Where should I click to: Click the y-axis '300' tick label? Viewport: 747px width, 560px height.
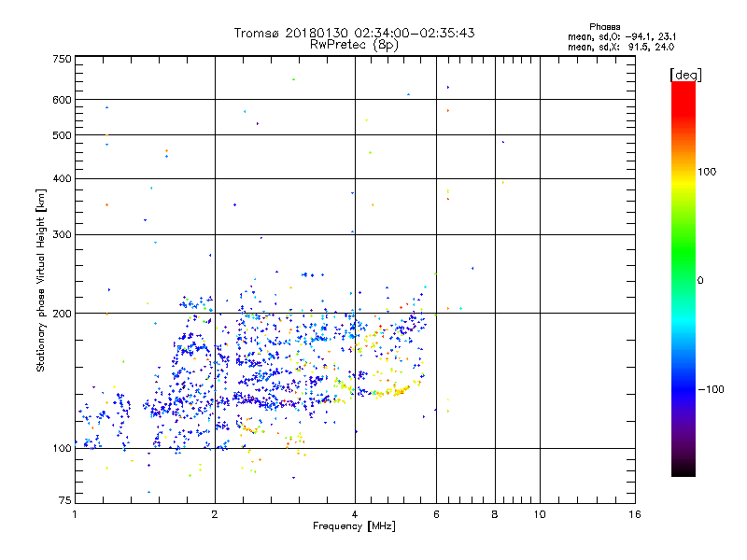point(62,235)
